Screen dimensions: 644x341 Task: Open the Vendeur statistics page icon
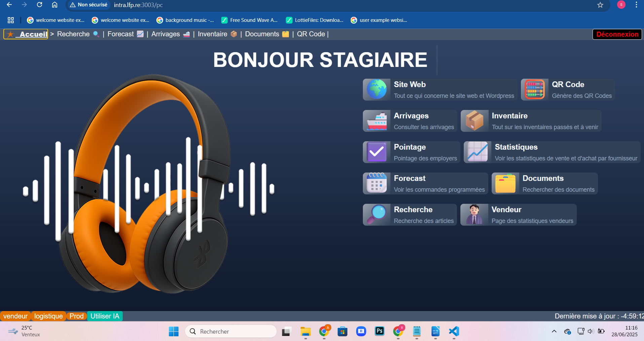pos(474,215)
